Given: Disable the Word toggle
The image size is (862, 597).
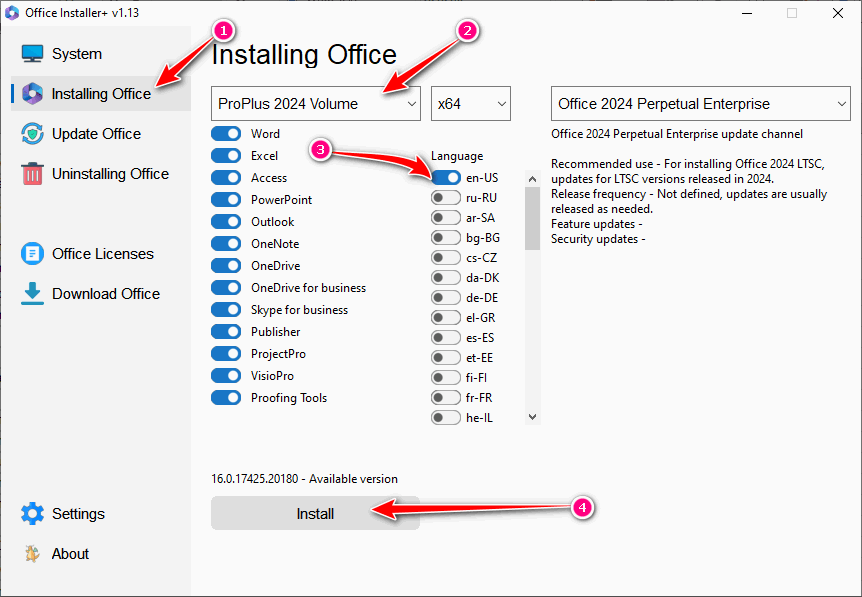Looking at the screenshot, I should pos(226,134).
